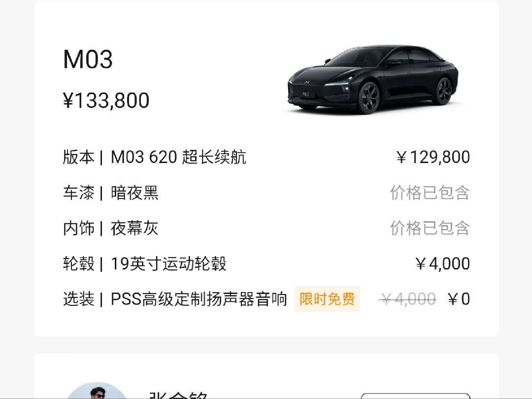The height and width of the screenshot is (399, 532).
Task: Click the outlined button beside advisor name
Action: click(x=416, y=396)
